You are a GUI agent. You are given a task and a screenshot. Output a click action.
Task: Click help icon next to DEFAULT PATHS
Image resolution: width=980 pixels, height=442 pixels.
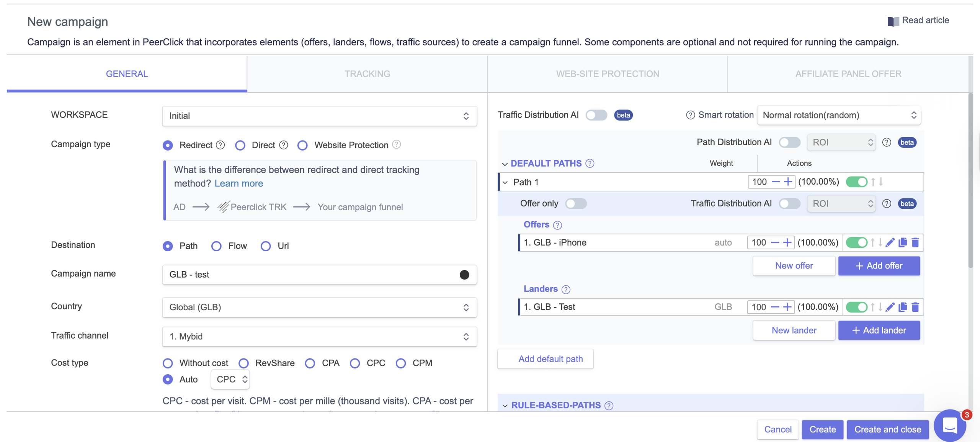click(590, 164)
